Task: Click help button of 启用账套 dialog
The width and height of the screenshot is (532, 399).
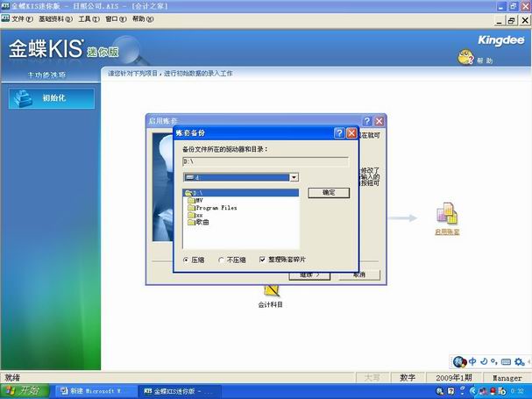Action: (367, 121)
